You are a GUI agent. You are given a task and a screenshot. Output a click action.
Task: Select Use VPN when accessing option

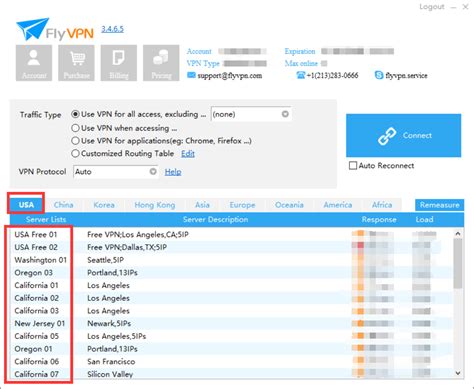[75, 128]
